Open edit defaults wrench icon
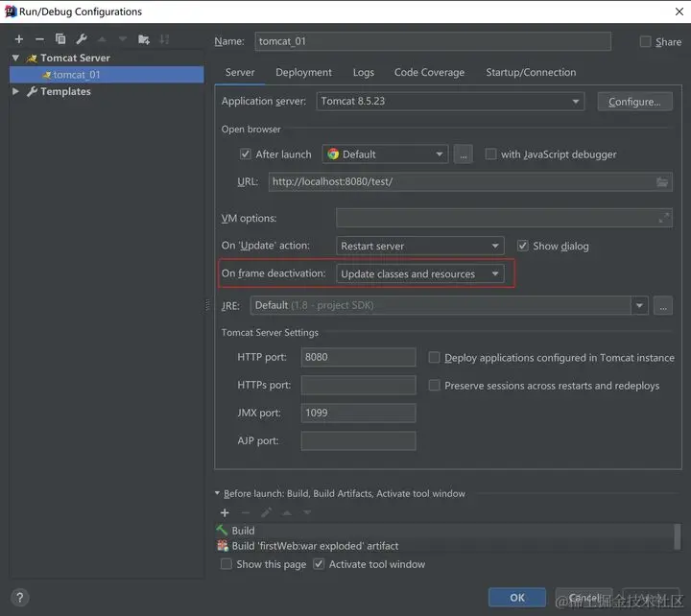 tap(82, 39)
